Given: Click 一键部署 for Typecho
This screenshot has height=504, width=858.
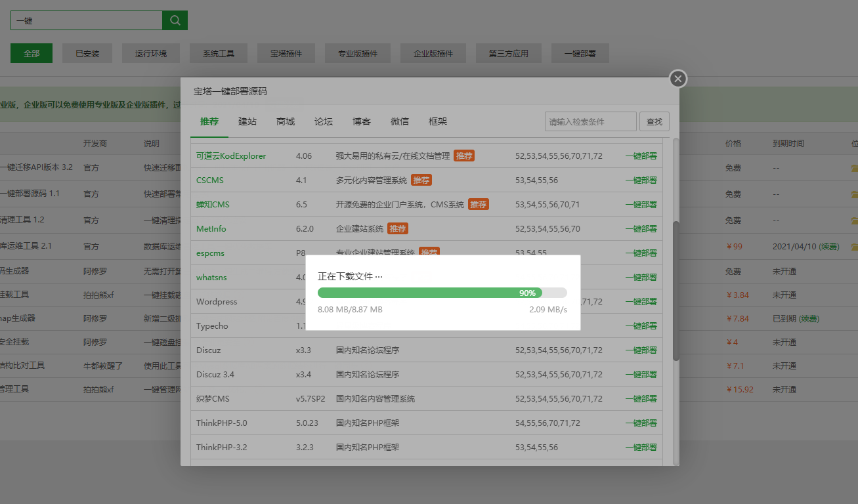Looking at the screenshot, I should click(x=641, y=326).
